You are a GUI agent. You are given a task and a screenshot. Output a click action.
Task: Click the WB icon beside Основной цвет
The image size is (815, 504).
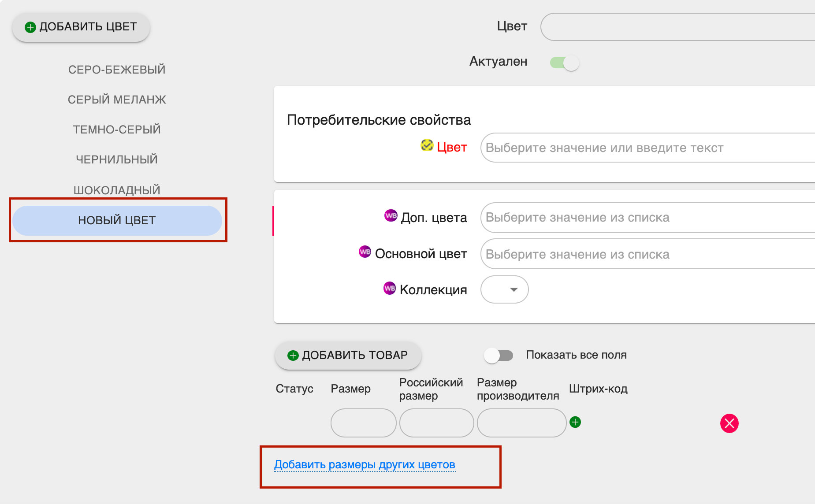(x=365, y=252)
